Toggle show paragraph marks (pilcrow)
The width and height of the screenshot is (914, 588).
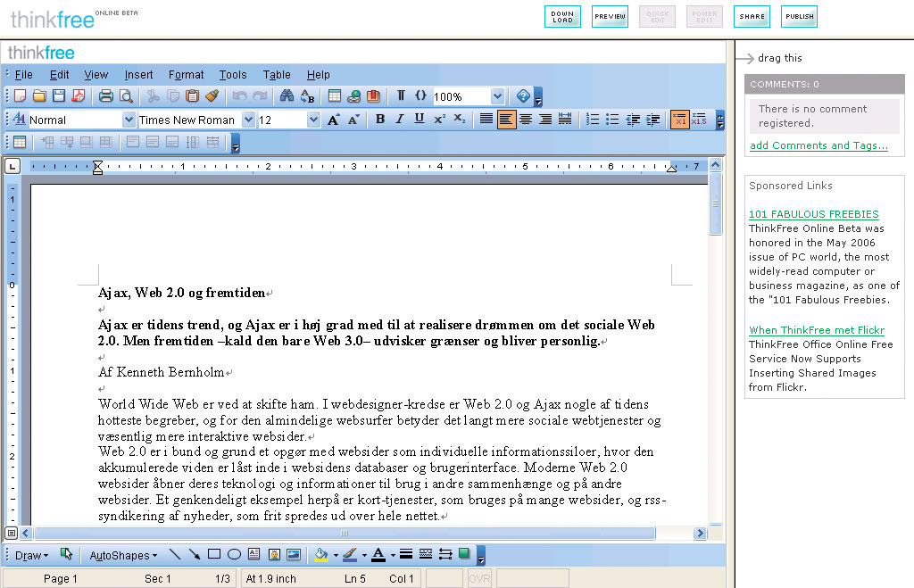pyautogui.click(x=401, y=96)
